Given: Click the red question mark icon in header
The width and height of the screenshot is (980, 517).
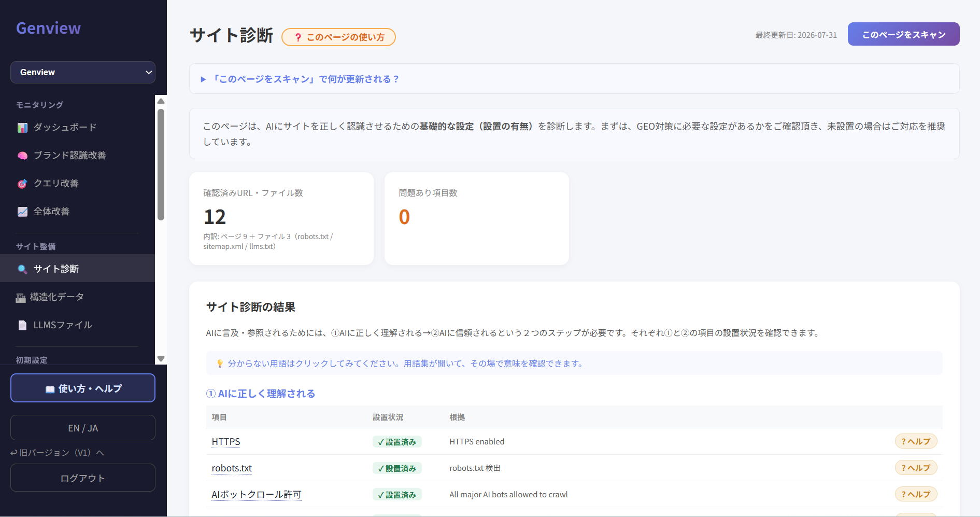Looking at the screenshot, I should [x=298, y=37].
